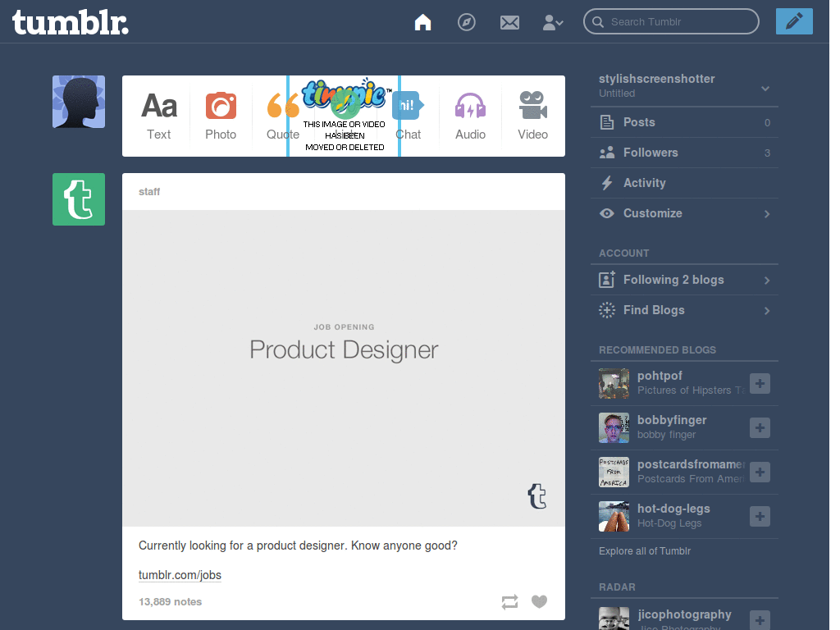
Task: Open hot-dog-legs blog avatar
Action: 614,517
